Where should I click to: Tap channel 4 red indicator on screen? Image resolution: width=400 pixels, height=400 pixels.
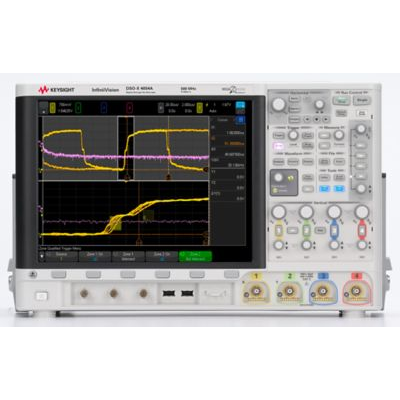point(130,107)
